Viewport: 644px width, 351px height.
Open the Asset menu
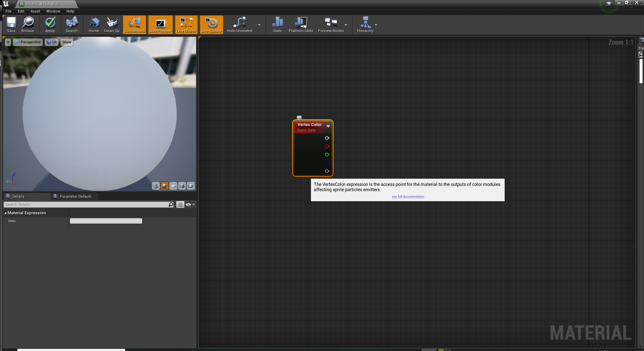pyautogui.click(x=35, y=11)
